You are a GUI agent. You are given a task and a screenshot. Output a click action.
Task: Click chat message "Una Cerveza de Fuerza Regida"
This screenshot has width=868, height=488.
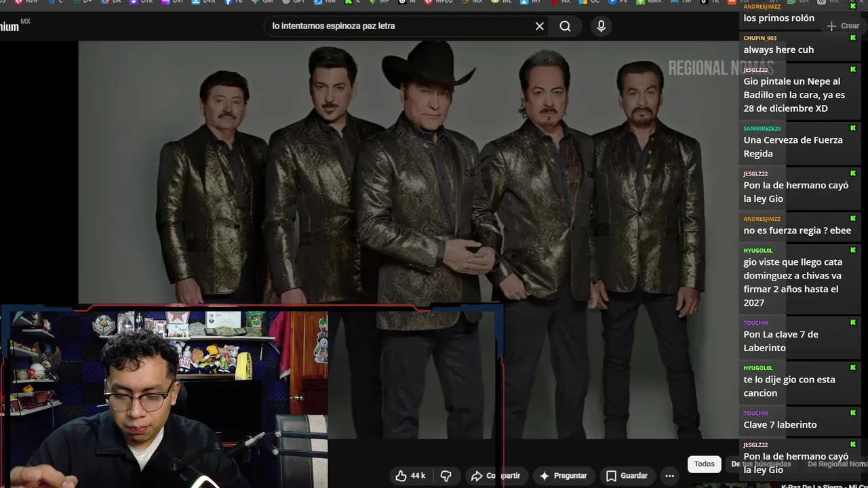pos(793,146)
